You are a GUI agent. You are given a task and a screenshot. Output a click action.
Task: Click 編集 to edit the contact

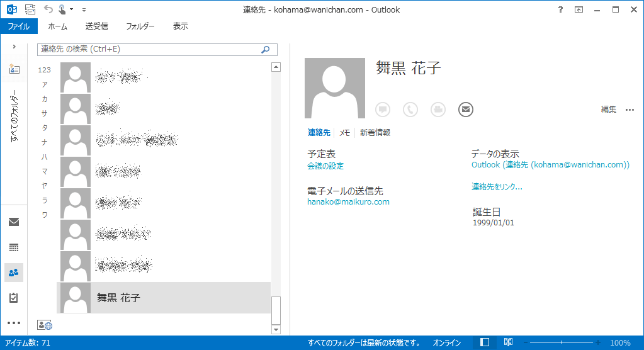(609, 110)
